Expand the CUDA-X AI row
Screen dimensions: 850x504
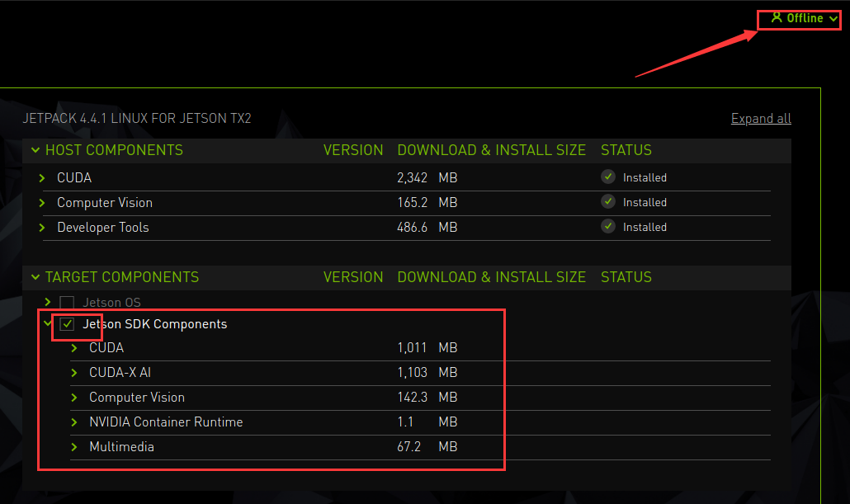tap(74, 373)
